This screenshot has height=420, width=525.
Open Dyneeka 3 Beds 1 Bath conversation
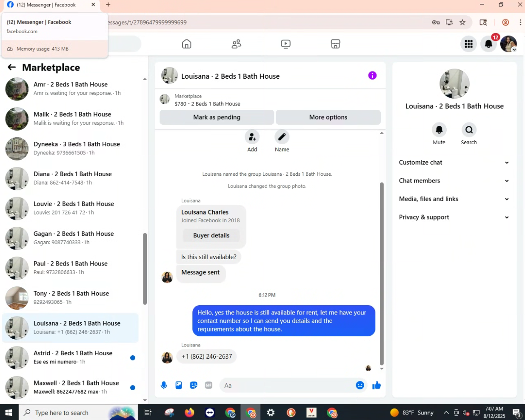70,149
